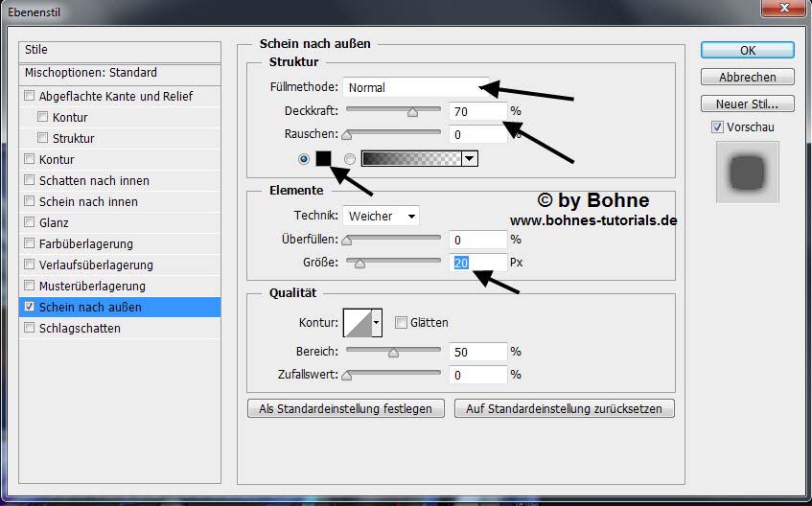The width and height of the screenshot is (812, 506).
Task: Expand the Technik dropdown
Action: click(382, 216)
